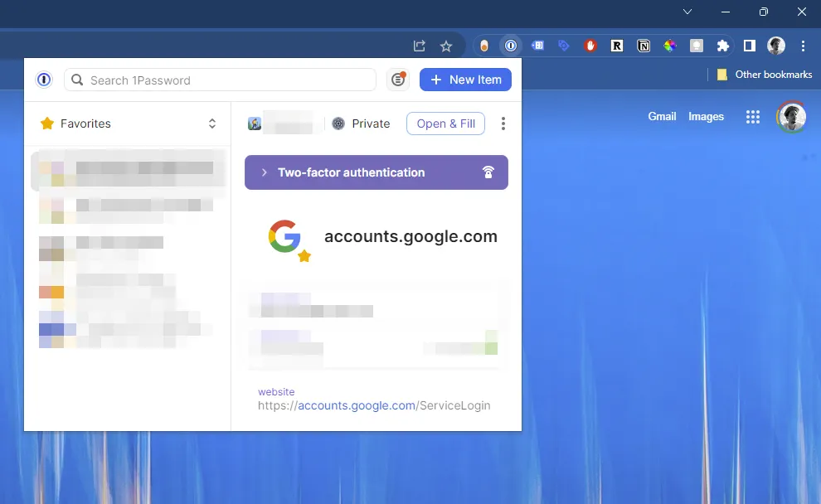Open the accounts.google.com ServiceLogin website link
This screenshot has width=821, height=504.
(374, 405)
